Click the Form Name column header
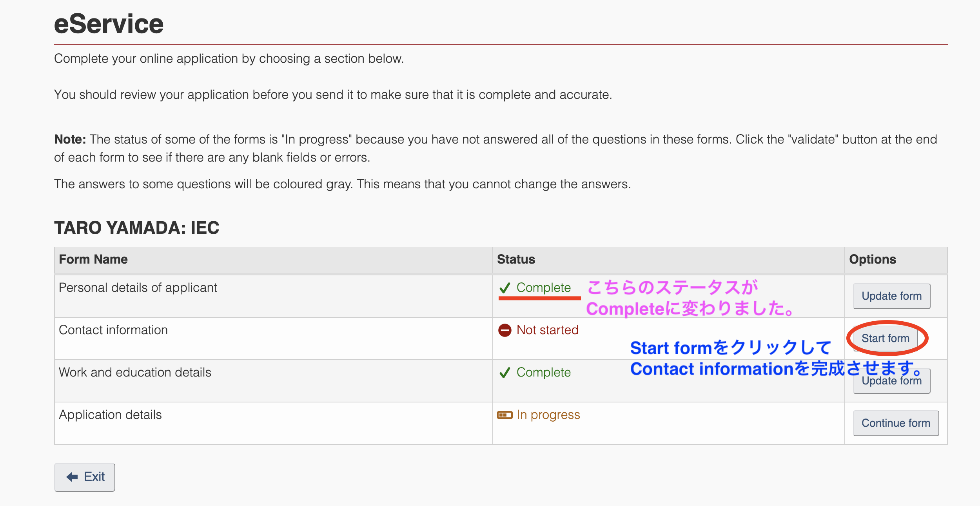This screenshot has height=506, width=980. point(93,259)
